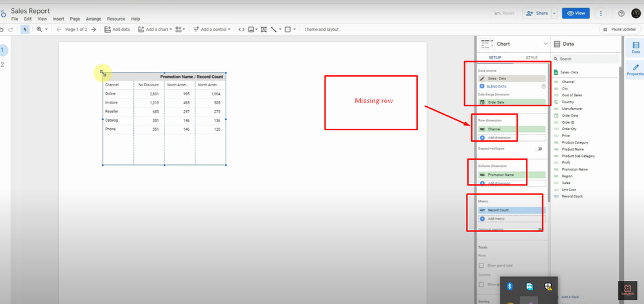The image size is (644, 304).
Task: Expand the Chart type dropdown chevron
Action: [545, 44]
